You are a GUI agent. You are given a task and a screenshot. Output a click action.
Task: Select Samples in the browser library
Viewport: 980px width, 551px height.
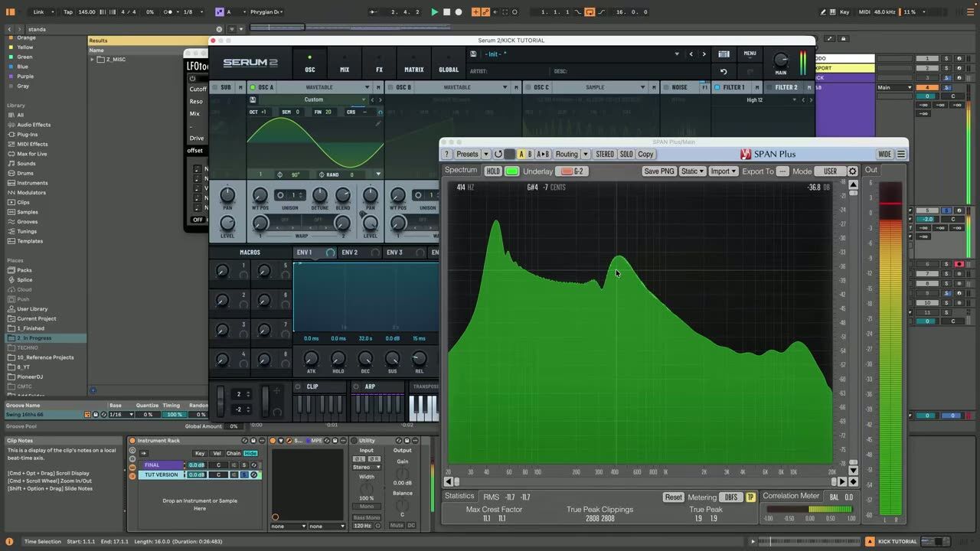(x=28, y=212)
